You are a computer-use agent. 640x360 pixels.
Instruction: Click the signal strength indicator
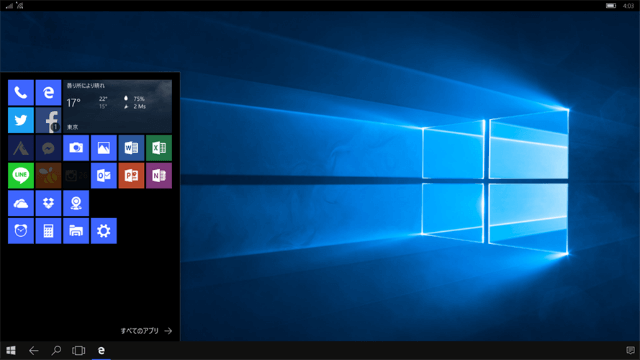[x=9, y=6]
